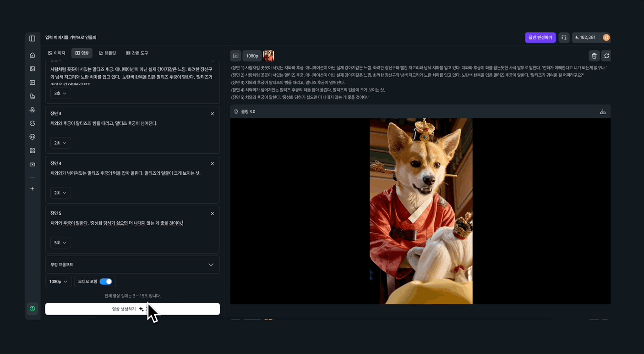This screenshot has width=644, height=354.
Task: Open the templates icon in the sidebar
Action: coord(32,96)
